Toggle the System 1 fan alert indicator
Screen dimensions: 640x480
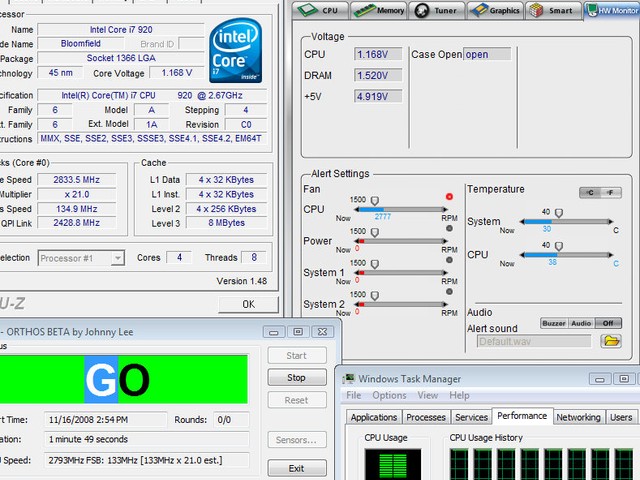449,260
